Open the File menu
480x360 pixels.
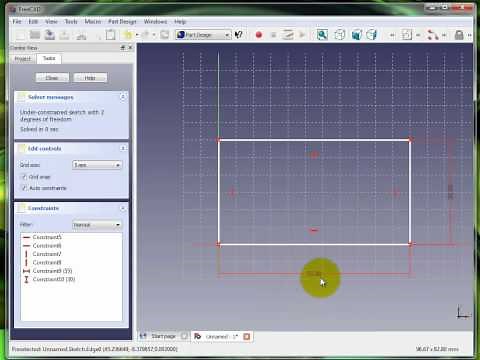17,22
